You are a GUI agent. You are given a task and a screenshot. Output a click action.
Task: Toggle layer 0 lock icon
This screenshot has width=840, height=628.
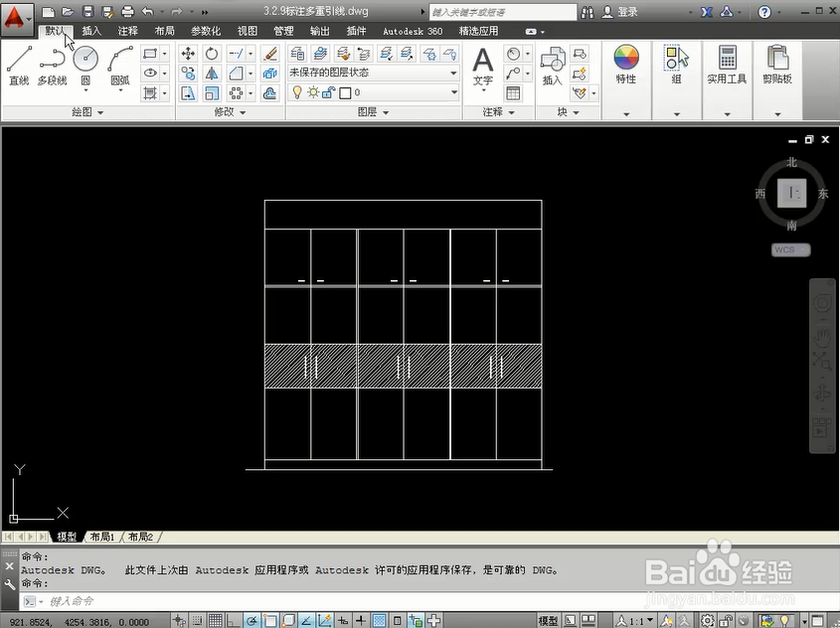coord(328,92)
